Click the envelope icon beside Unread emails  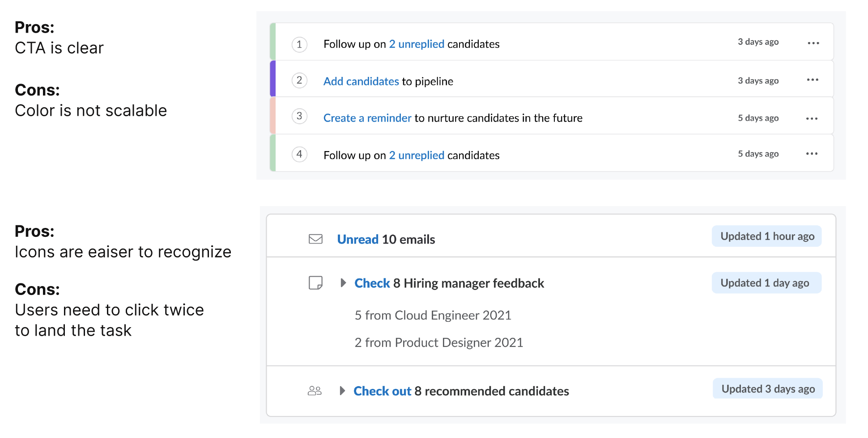click(315, 239)
